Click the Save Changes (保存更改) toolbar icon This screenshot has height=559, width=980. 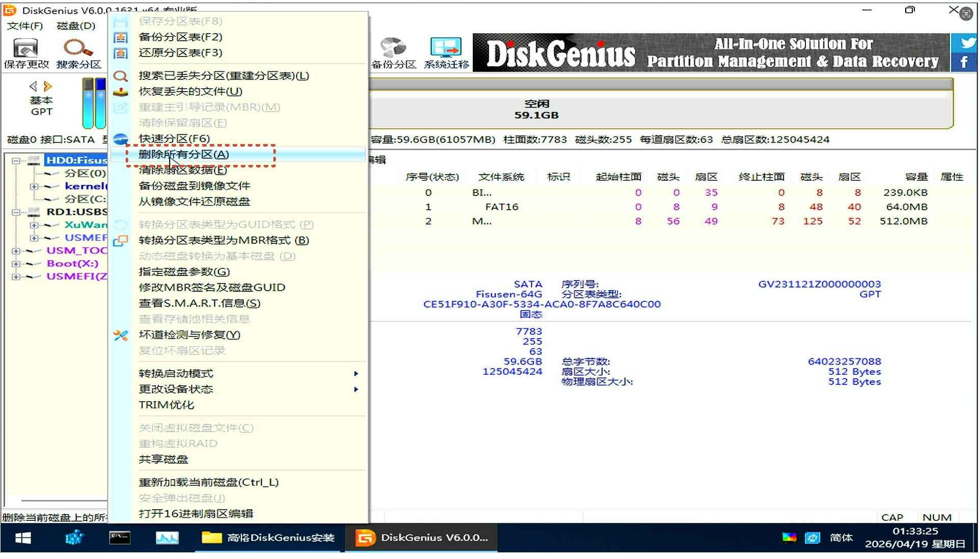pos(26,53)
